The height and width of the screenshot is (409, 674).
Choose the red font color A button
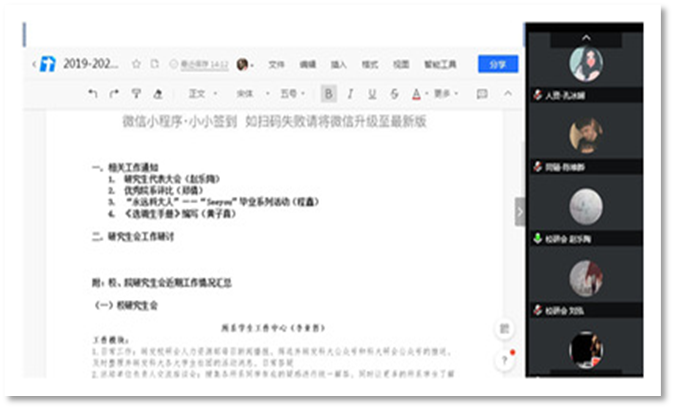(417, 94)
